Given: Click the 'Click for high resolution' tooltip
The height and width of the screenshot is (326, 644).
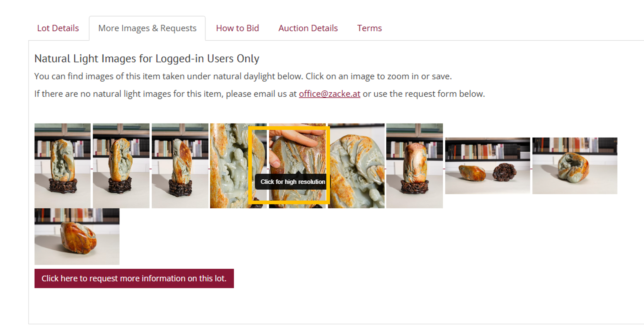Looking at the screenshot, I should click(293, 182).
